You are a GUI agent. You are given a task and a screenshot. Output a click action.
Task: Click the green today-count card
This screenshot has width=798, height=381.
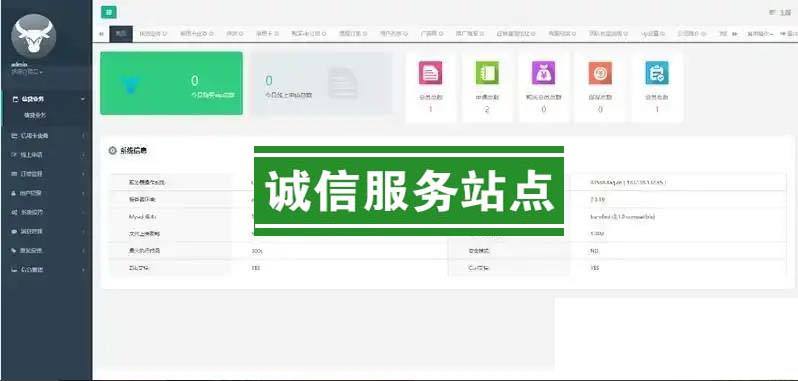pyautogui.click(x=172, y=83)
